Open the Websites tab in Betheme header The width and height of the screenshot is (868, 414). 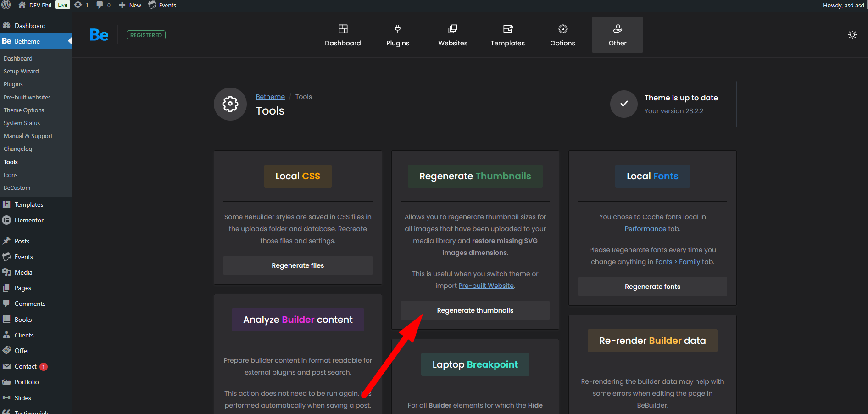click(x=452, y=35)
